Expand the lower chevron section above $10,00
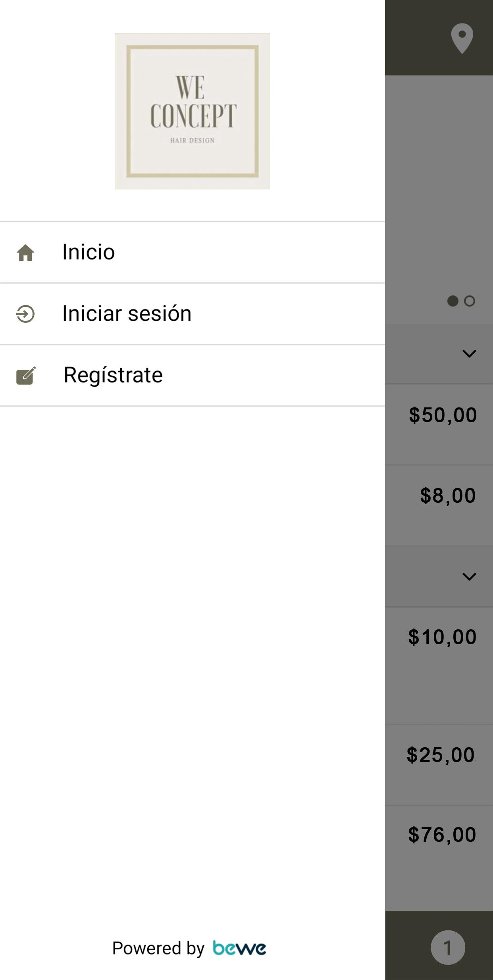The height and width of the screenshot is (980, 493). click(439, 577)
